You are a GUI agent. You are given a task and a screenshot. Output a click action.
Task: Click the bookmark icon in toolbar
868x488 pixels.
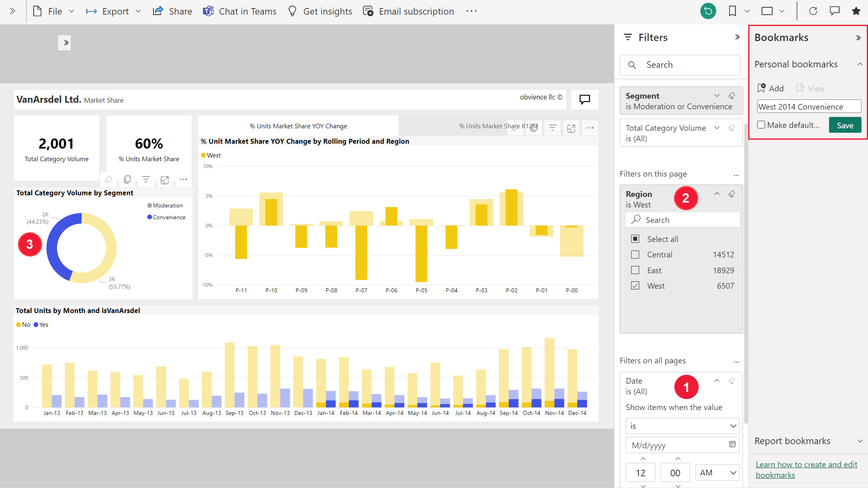click(733, 11)
